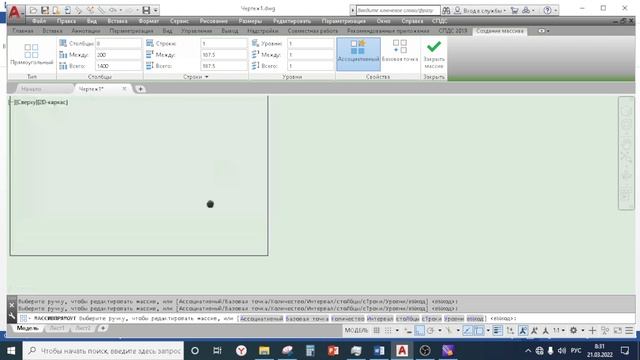This screenshot has width=640, height=360.
Task: Click the workspace switching gear icon
Action: coord(573,330)
